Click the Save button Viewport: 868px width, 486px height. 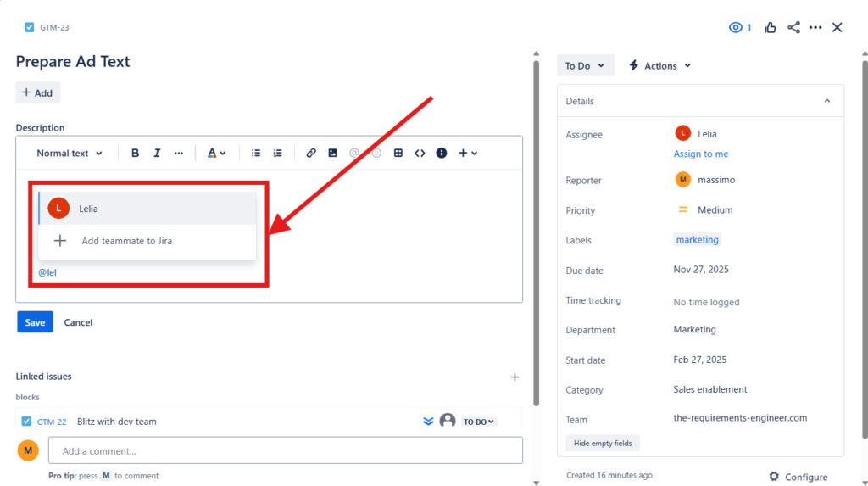pos(35,322)
